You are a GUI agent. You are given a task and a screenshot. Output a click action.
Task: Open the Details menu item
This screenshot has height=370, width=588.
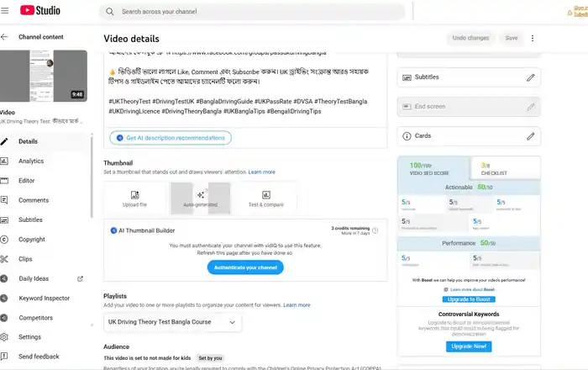(45, 141)
